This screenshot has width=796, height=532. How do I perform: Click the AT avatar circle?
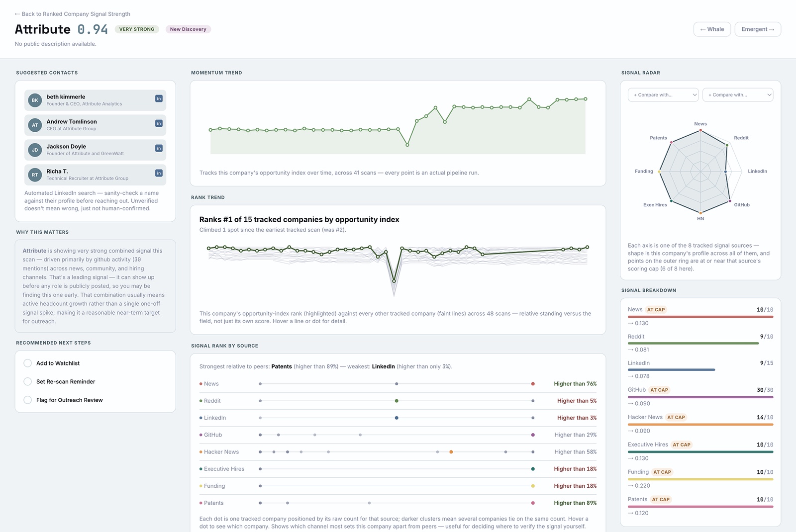[35, 125]
